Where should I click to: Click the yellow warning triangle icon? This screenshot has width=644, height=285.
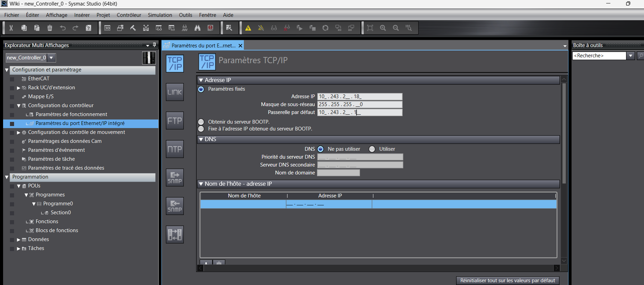coord(248,28)
